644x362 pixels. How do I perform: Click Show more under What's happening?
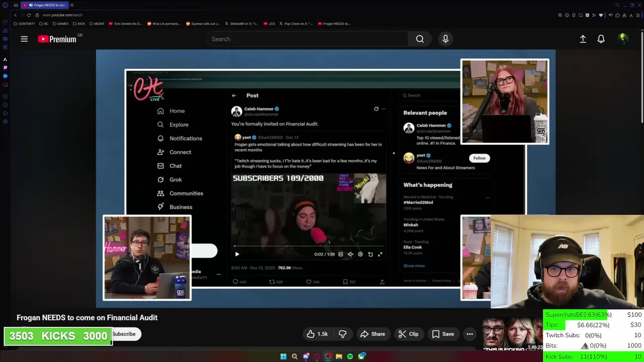pyautogui.click(x=414, y=266)
